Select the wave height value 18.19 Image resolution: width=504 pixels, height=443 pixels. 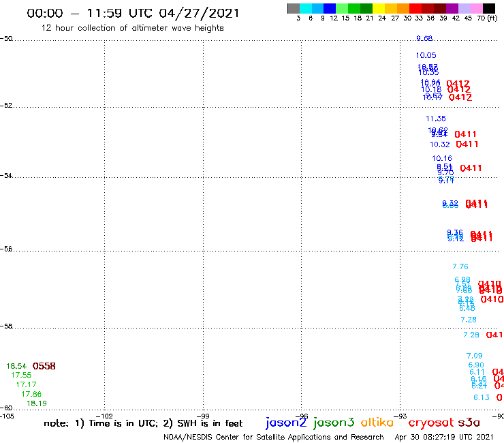click(37, 403)
